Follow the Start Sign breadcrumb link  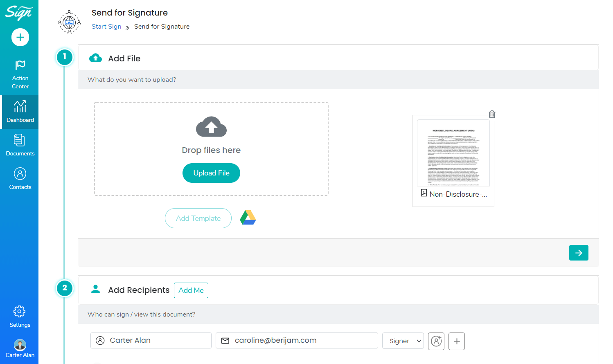106,27
